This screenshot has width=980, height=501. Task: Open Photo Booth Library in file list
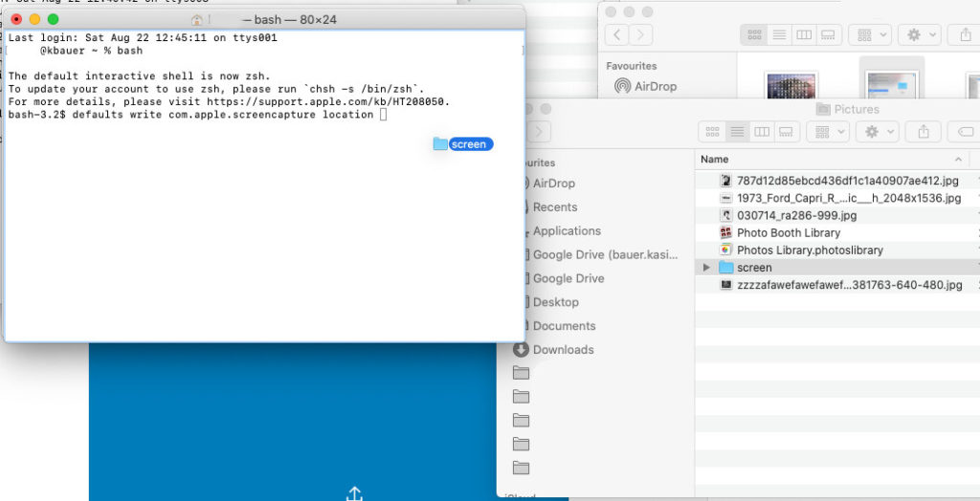pos(788,232)
